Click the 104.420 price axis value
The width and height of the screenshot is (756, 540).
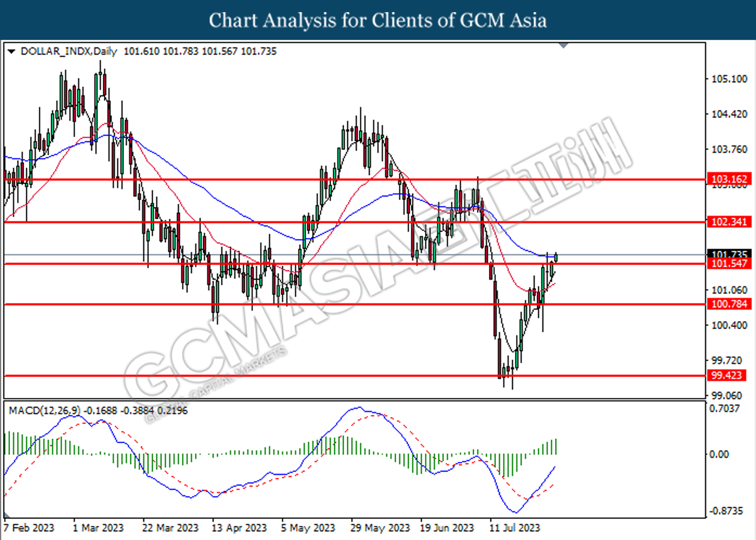729,114
